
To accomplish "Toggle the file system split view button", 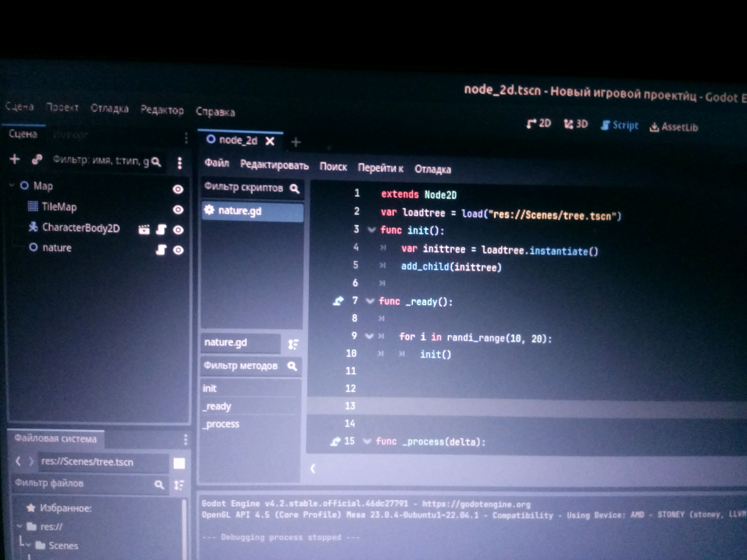I will pyautogui.click(x=179, y=463).
